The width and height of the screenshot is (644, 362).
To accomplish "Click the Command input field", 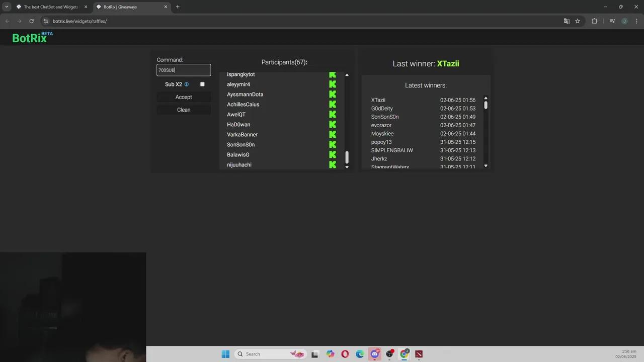I will [x=184, y=70].
